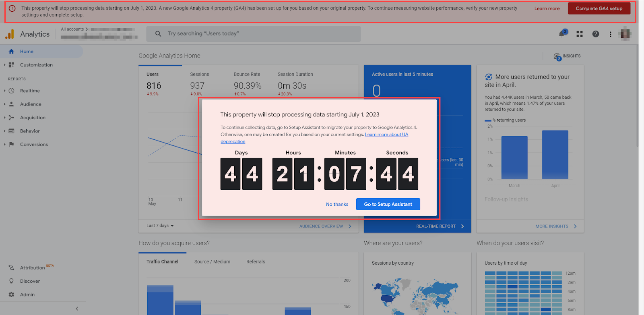Click the search magnifier icon
644x315 pixels.
158,34
